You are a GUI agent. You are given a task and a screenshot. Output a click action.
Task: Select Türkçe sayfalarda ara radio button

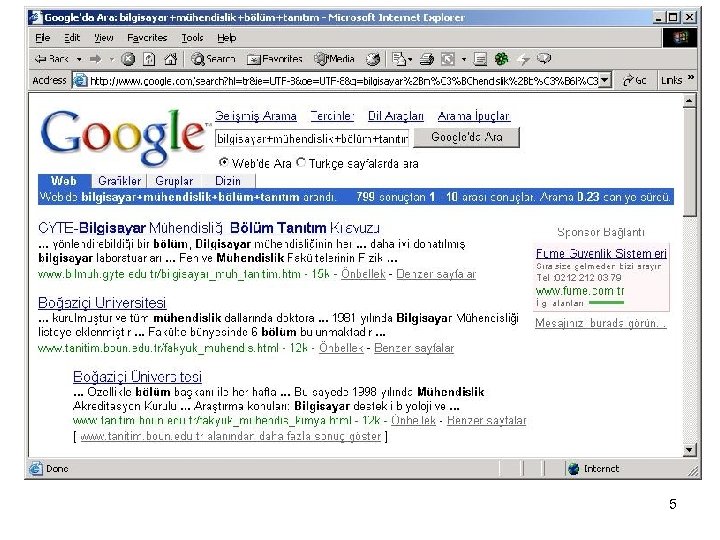point(301,162)
